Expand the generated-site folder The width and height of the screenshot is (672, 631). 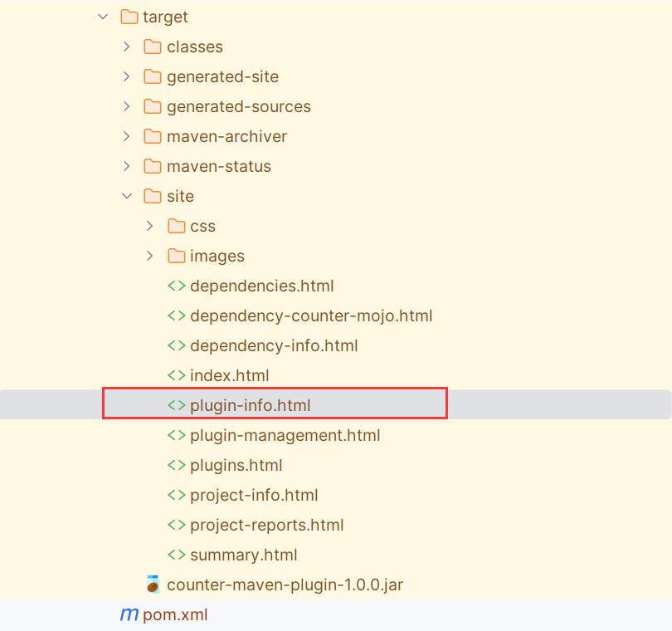[126, 76]
